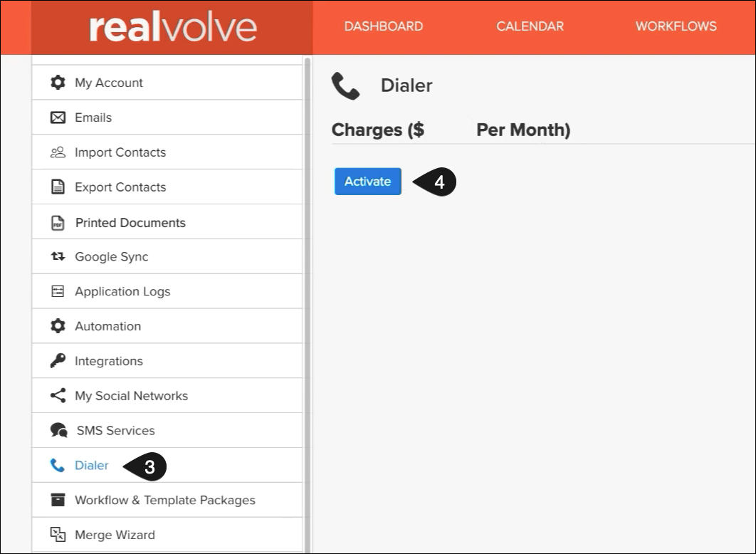This screenshot has width=756, height=554.
Task: Open the Dashboard tab
Action: pos(383,26)
